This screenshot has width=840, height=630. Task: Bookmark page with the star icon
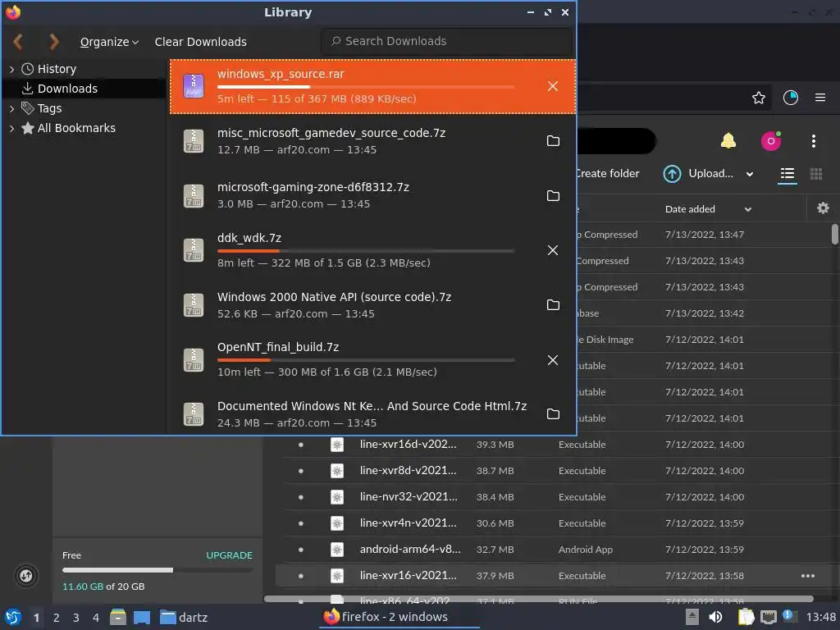pos(759,98)
